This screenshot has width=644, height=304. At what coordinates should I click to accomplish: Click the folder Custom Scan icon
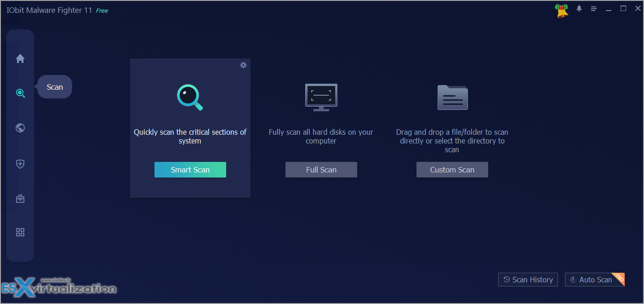pyautogui.click(x=452, y=97)
